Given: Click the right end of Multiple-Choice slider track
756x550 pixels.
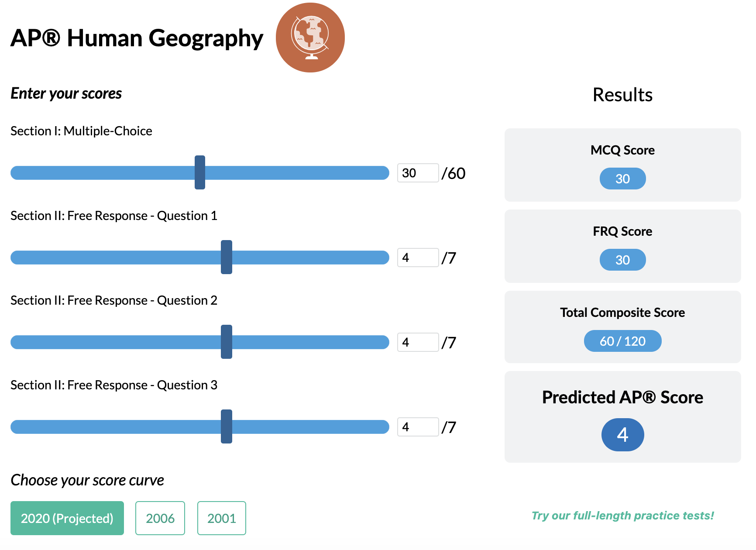Looking at the screenshot, I should [x=383, y=173].
